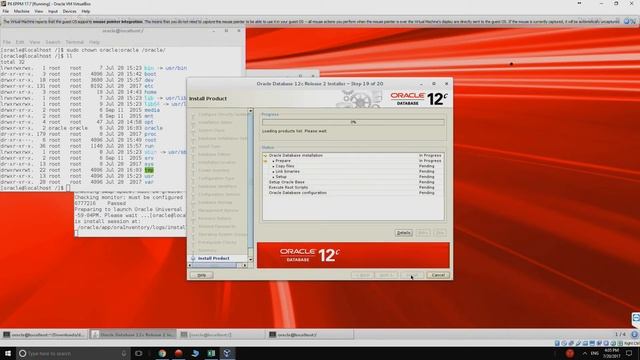Click the Windows taskbar clock
Screen dimensions: 640x360
pyautogui.click(x=611, y=353)
